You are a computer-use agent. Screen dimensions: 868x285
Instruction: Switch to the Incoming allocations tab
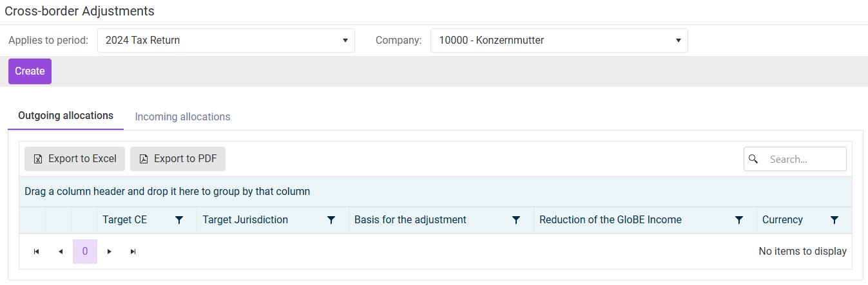coord(182,116)
